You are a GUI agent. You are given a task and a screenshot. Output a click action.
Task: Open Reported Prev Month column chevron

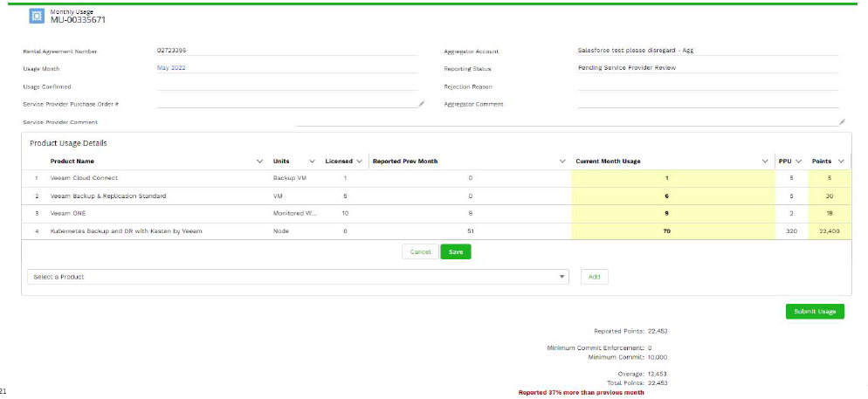(562, 162)
